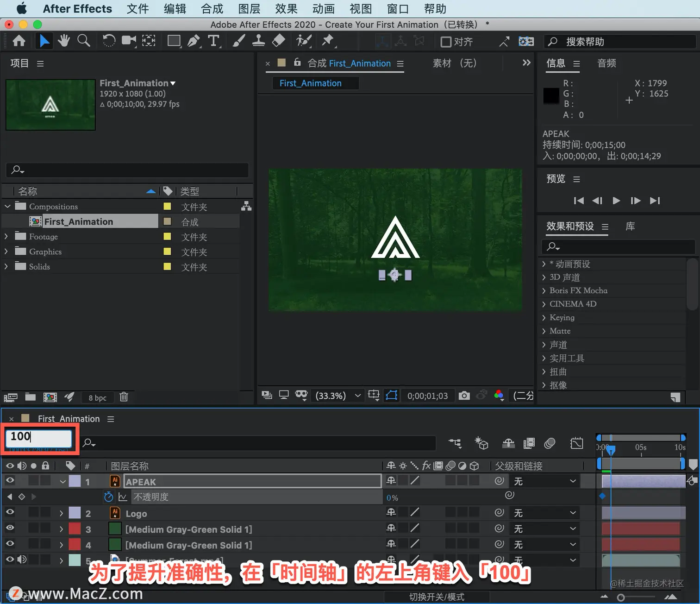Click the delete trash icon in Project panel

pyautogui.click(x=124, y=397)
